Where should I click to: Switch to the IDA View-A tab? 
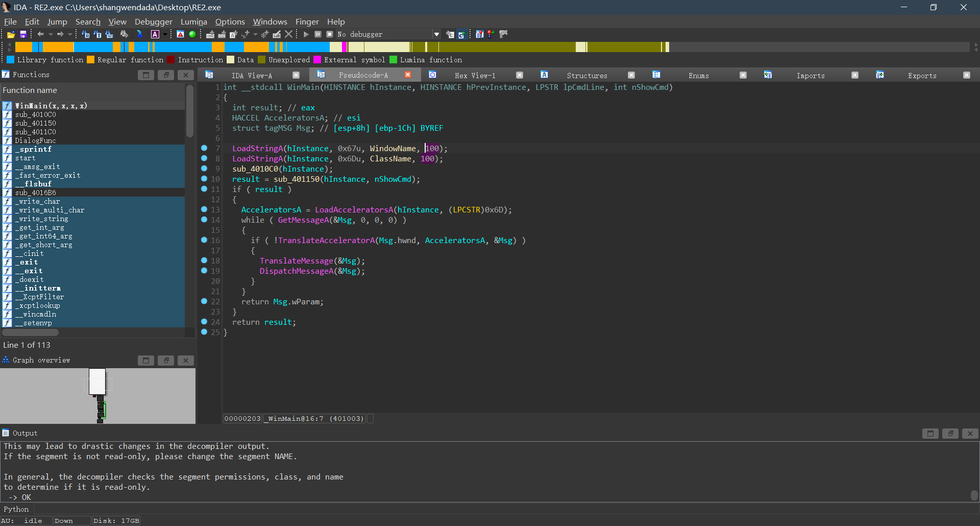coord(252,76)
